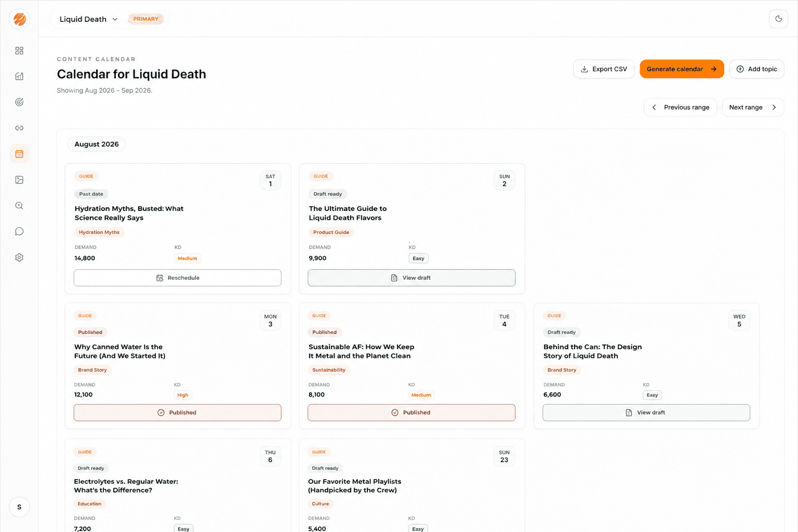
Task: Click Add topic button
Action: [x=756, y=69]
